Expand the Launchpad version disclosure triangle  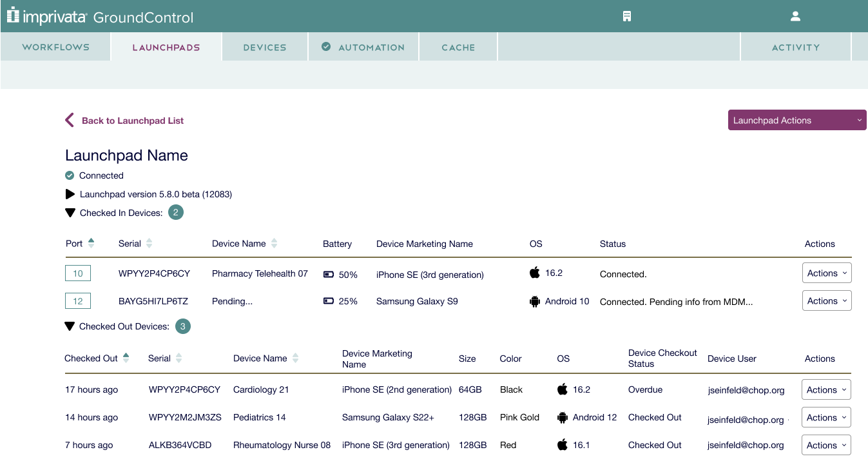70,193
